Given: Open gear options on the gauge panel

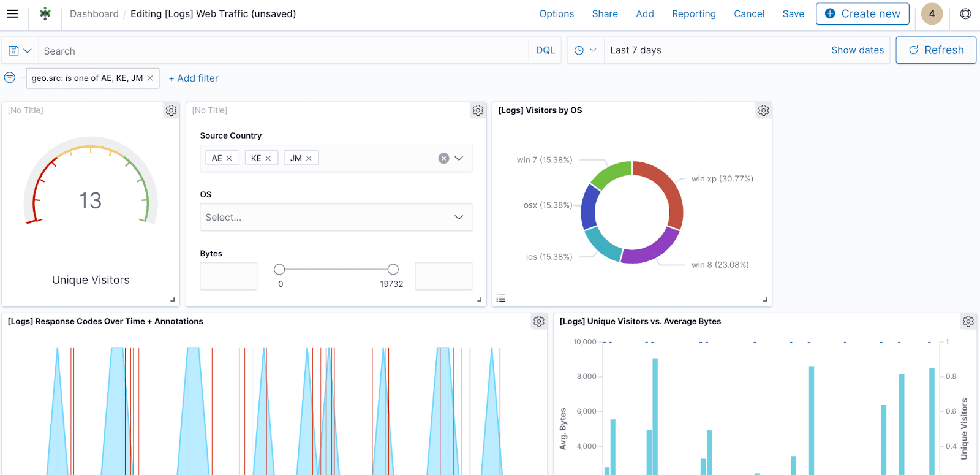Looking at the screenshot, I should (171, 110).
